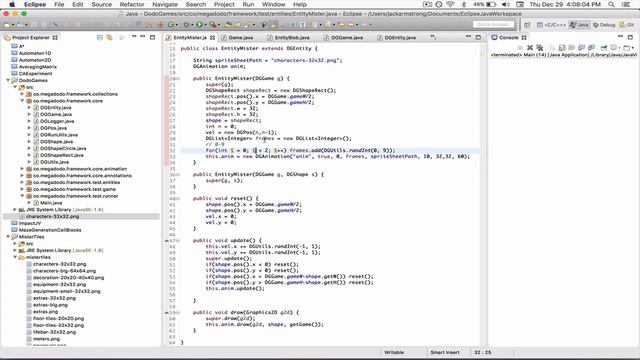
Task: Click the Debug bug icon in toolbar
Action: coord(187,24)
